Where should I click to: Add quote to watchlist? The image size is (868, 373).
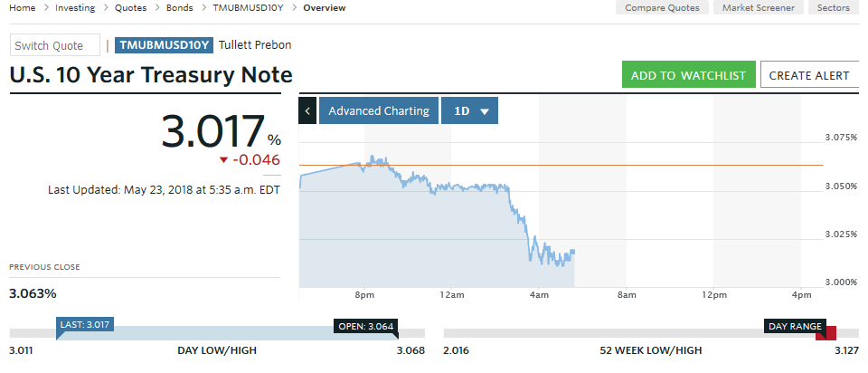coord(687,75)
